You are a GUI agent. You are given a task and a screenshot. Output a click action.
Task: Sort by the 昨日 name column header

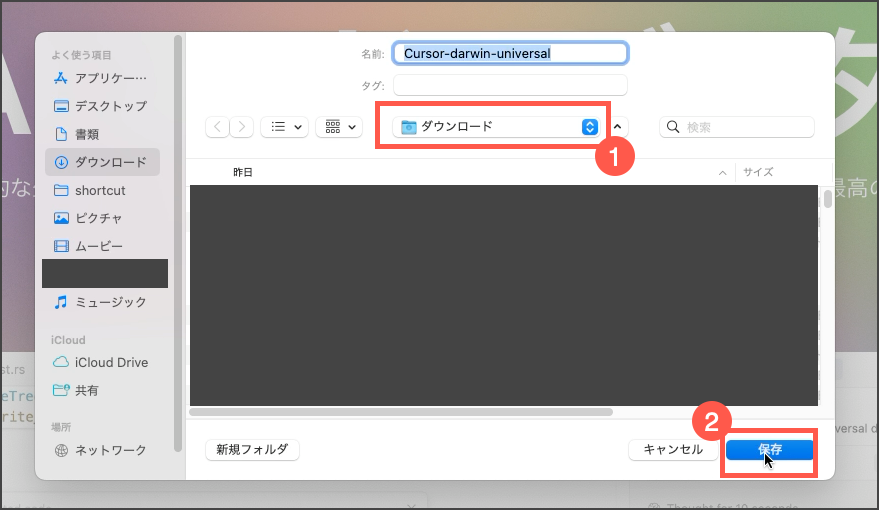[x=243, y=172]
